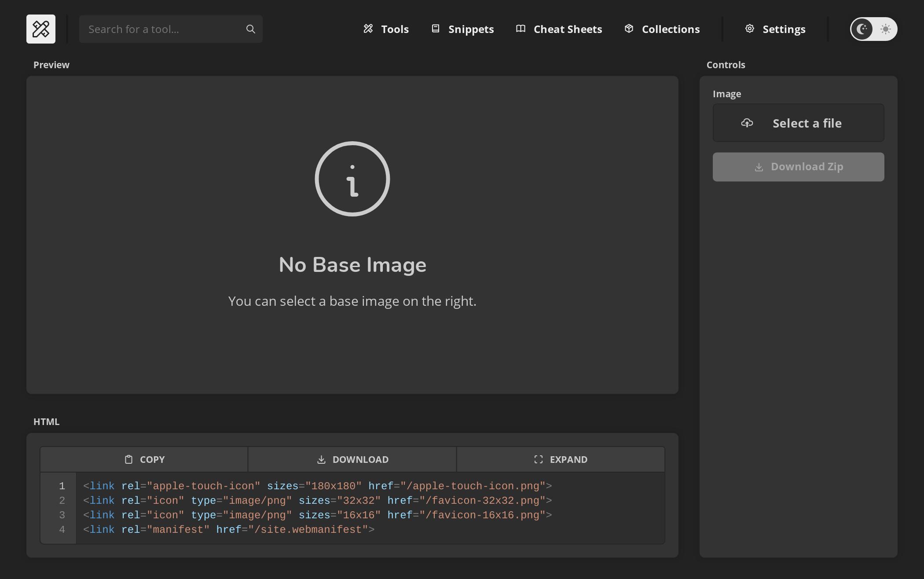
Task: Click the app logo icon
Action: (x=40, y=29)
